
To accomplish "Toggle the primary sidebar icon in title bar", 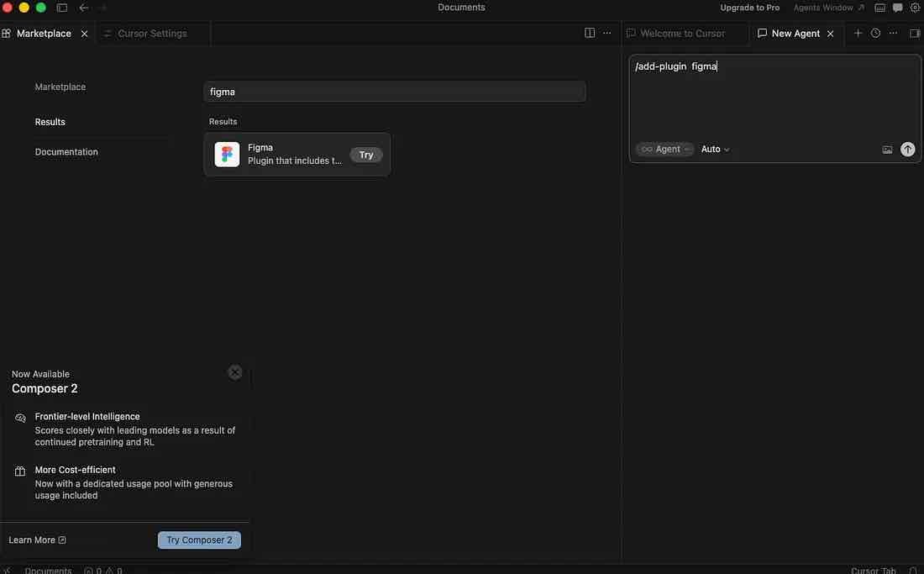I will pos(62,8).
